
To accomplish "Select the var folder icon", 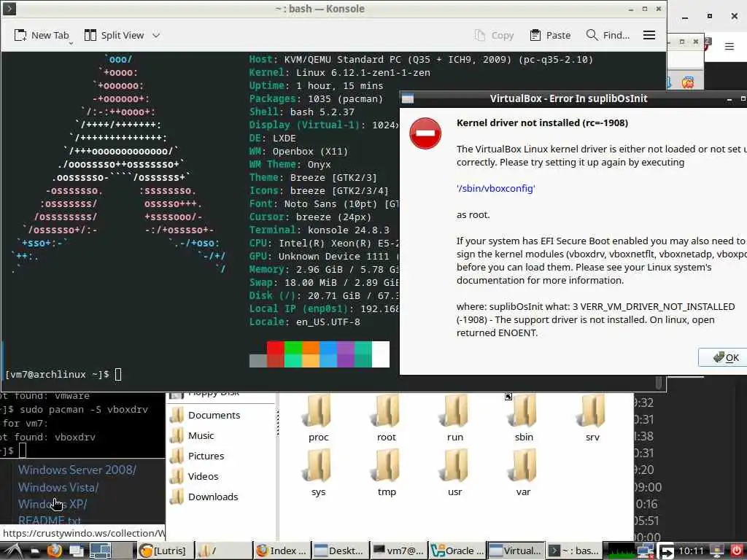I will pyautogui.click(x=524, y=466).
